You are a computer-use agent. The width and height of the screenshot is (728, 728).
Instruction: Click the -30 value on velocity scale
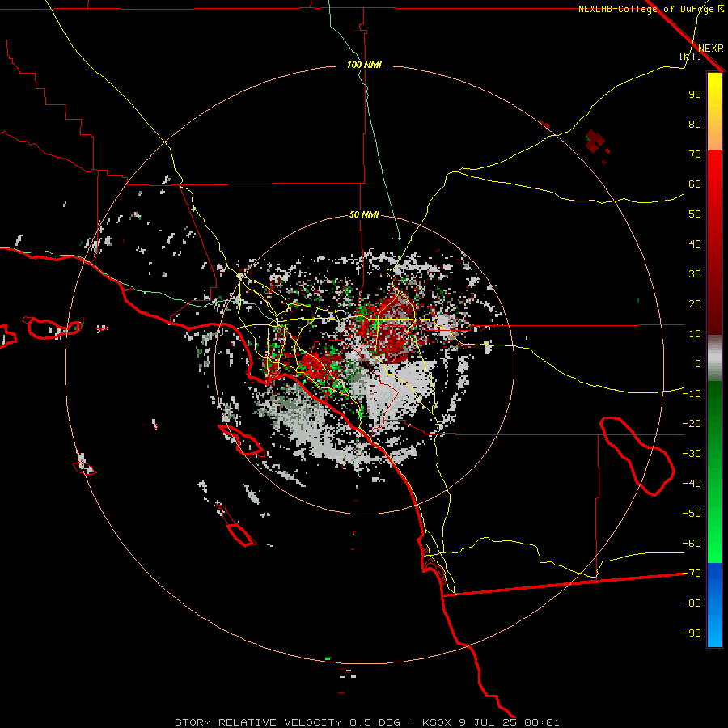[x=692, y=454]
